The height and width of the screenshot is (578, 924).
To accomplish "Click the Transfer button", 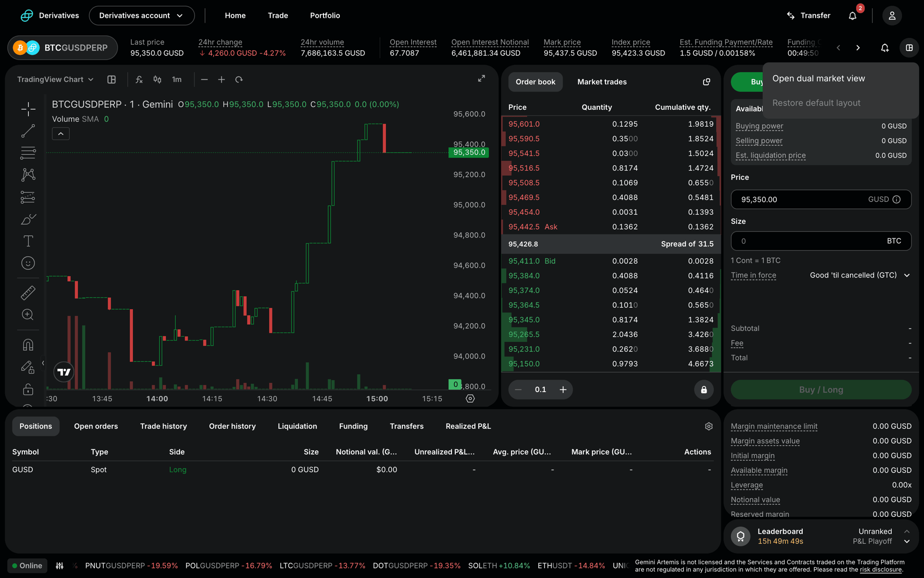I will click(x=808, y=15).
